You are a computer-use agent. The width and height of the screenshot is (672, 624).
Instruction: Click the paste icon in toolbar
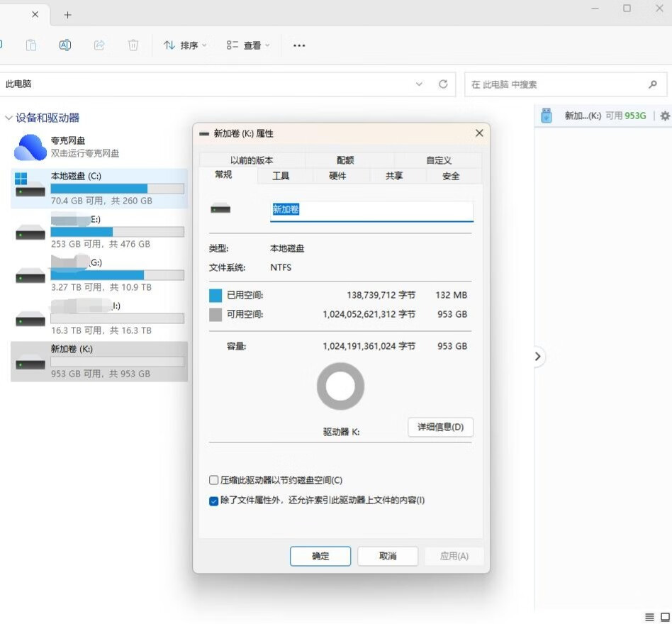point(31,45)
